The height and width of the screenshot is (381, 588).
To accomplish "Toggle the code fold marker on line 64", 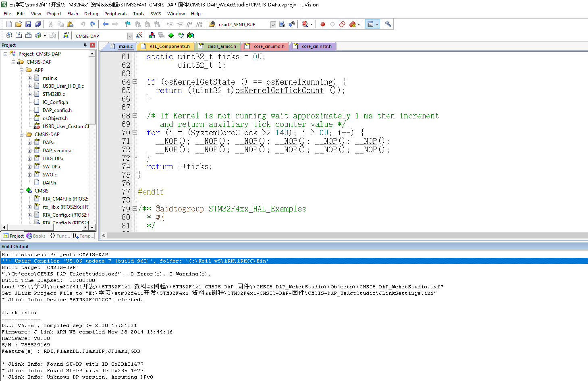I will click(x=134, y=81).
